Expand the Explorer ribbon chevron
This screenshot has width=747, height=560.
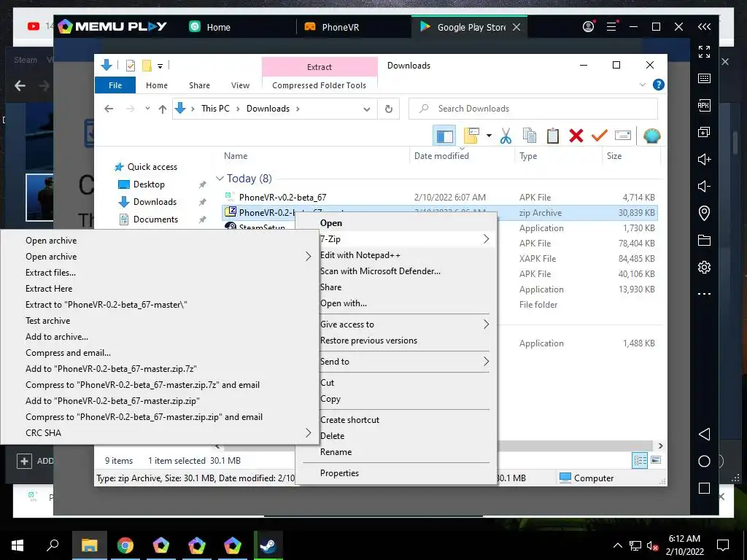643,85
